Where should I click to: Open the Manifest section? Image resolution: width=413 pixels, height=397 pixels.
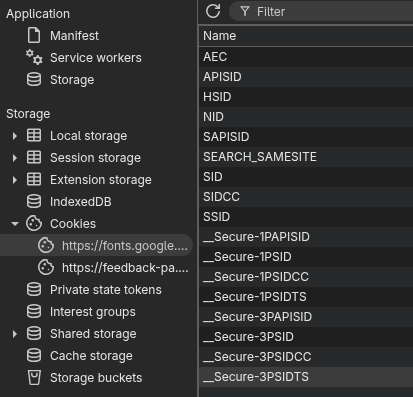coord(74,36)
